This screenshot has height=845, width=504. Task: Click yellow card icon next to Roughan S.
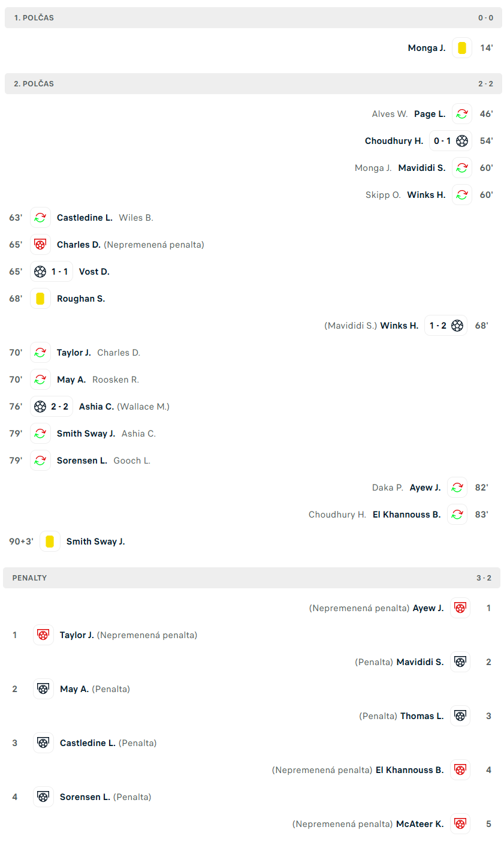click(x=40, y=299)
